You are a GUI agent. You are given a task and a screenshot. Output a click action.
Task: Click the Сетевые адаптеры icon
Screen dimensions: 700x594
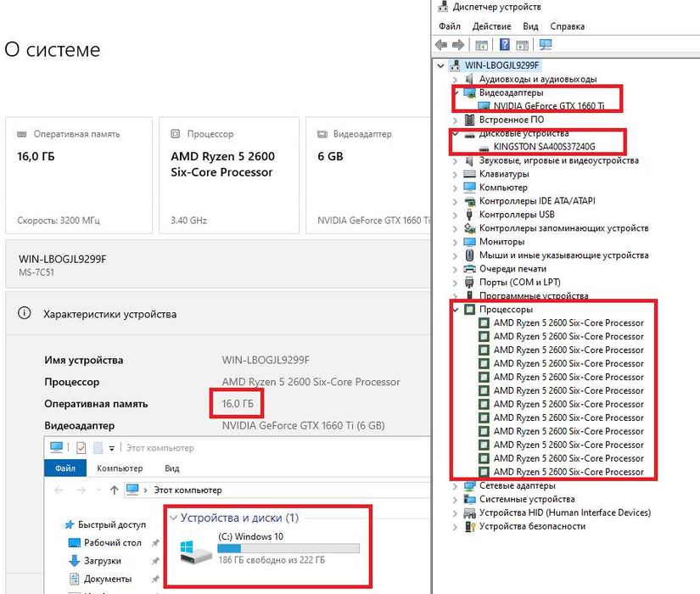[469, 485]
